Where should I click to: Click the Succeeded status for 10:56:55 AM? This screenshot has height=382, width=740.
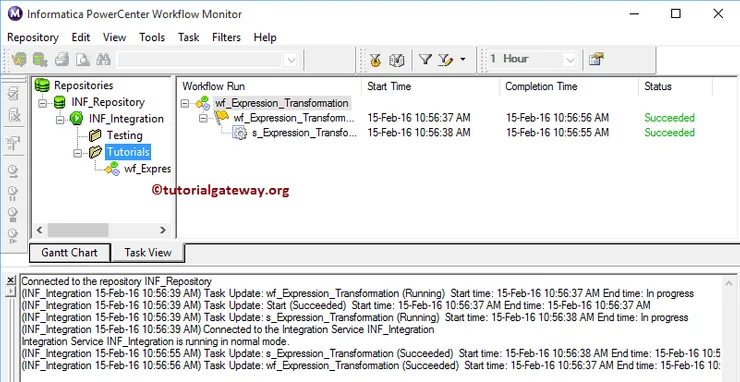(x=669, y=133)
